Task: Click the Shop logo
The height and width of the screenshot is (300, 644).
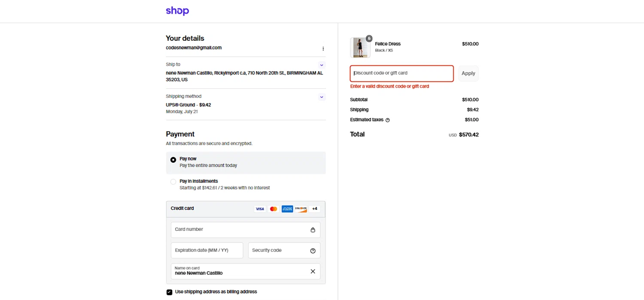Action: click(177, 11)
